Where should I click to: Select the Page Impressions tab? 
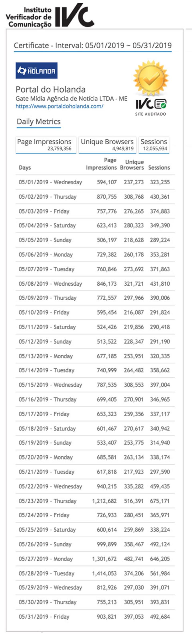pyautogui.click(x=46, y=145)
